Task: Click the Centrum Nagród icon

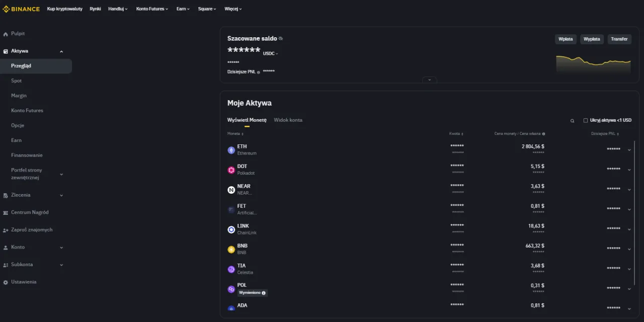Action: [x=6, y=212]
